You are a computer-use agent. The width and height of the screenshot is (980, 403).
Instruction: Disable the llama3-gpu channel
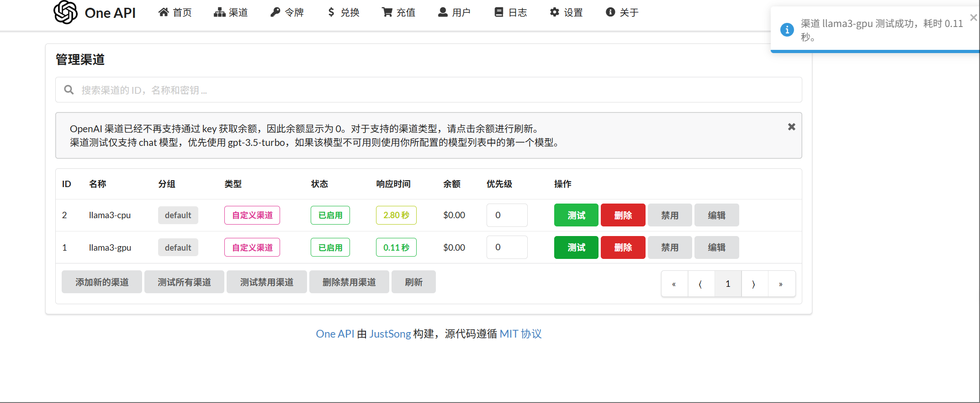pyautogui.click(x=669, y=247)
